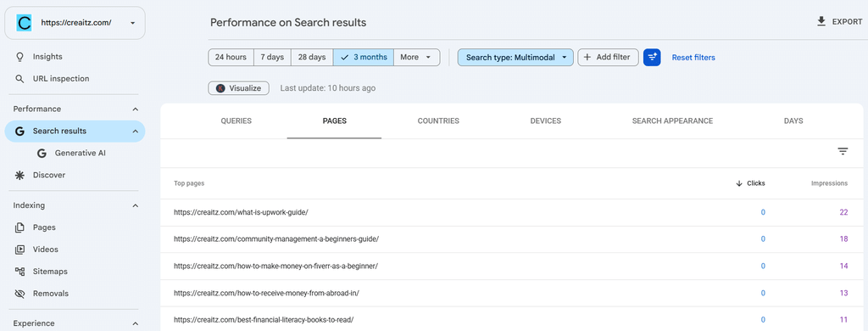
Task: Open the best-financial-literacy-books-to-read row
Action: click(x=512, y=320)
